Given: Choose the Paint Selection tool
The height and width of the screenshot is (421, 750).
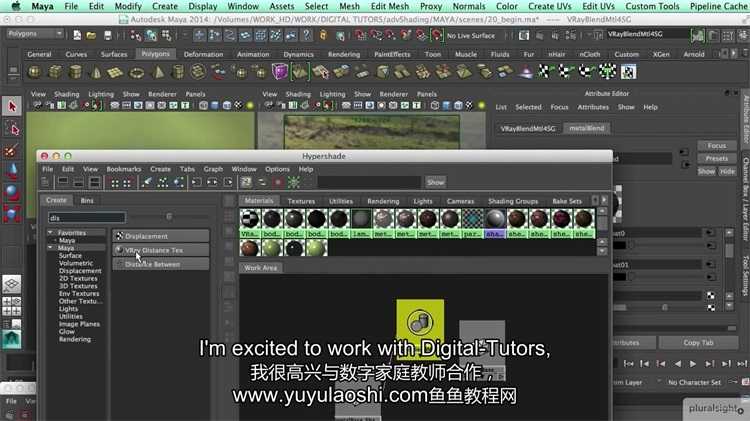Looking at the screenshot, I should tap(12, 150).
